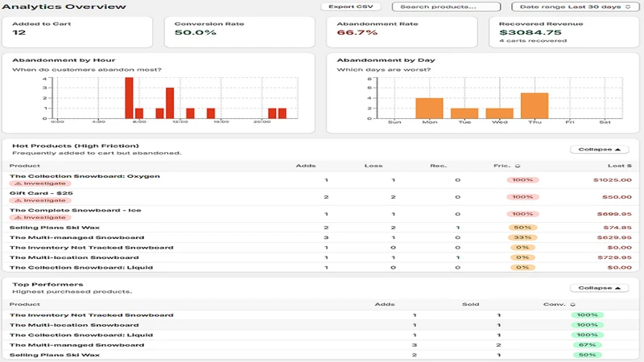The width and height of the screenshot is (644, 362).
Task: Open The Multi-managed Snowboard in Top Performers
Action: [320, 345]
